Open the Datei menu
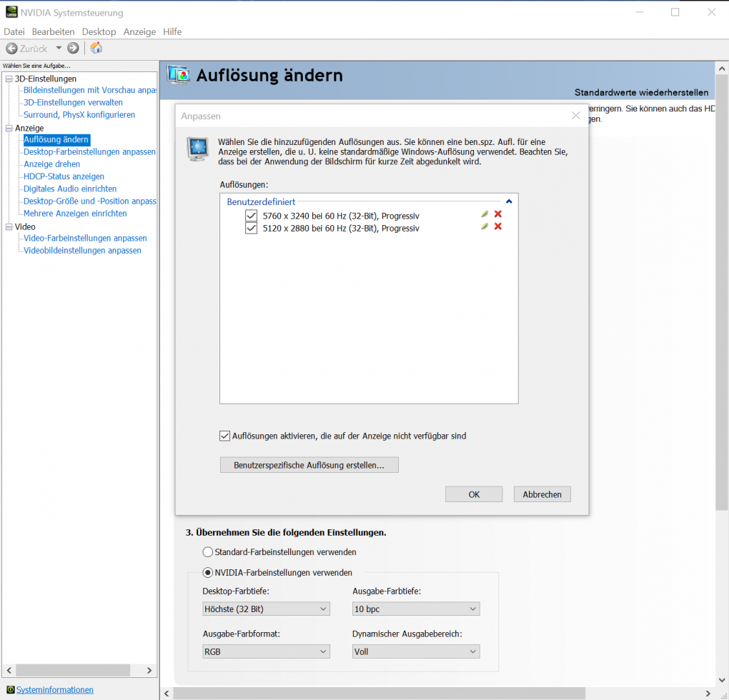 pos(14,31)
